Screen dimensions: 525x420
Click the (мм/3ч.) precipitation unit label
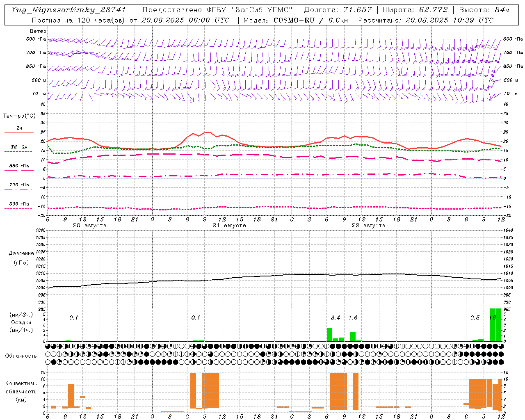(21, 315)
